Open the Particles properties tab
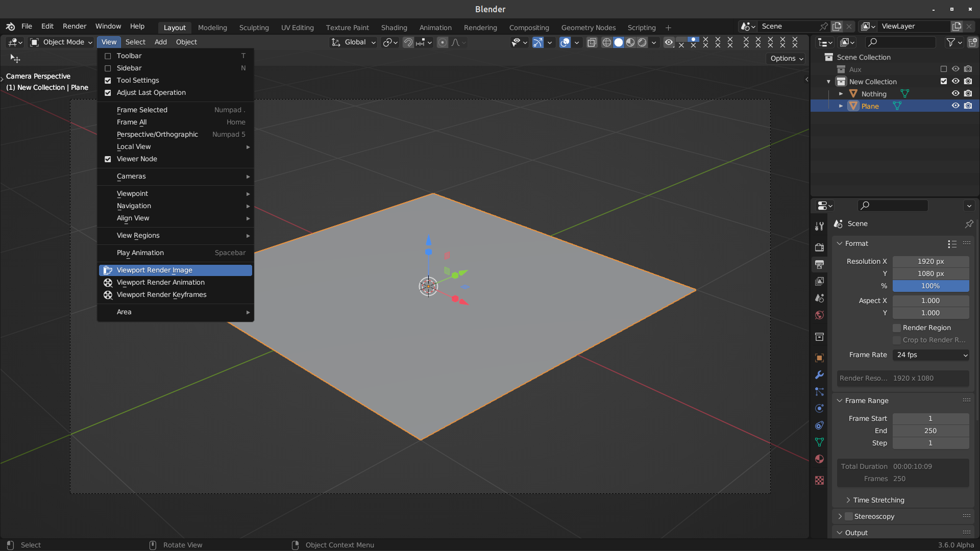The width and height of the screenshot is (980, 551). click(x=819, y=391)
